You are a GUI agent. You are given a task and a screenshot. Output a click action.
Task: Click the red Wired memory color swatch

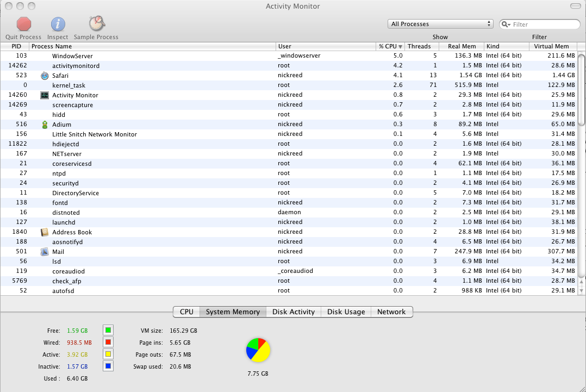pos(108,343)
